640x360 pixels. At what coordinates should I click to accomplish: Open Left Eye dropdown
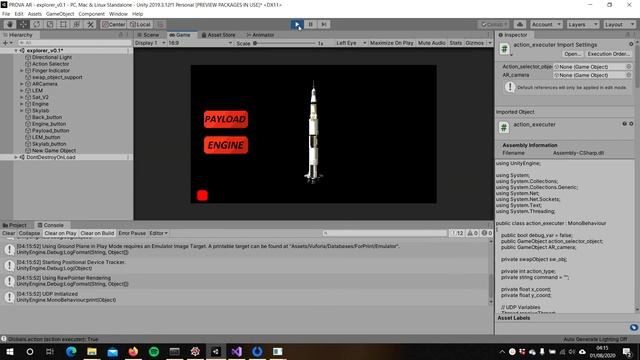coord(351,43)
